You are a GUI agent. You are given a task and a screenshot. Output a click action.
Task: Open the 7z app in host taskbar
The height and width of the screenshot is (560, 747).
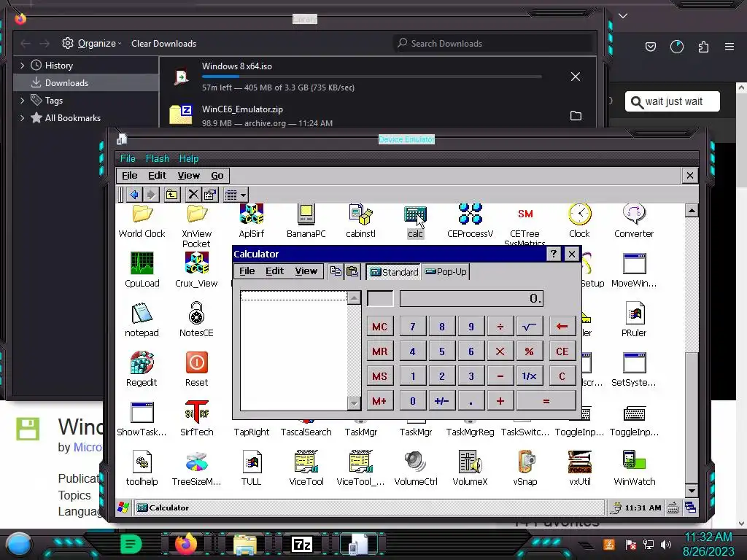tap(302, 544)
